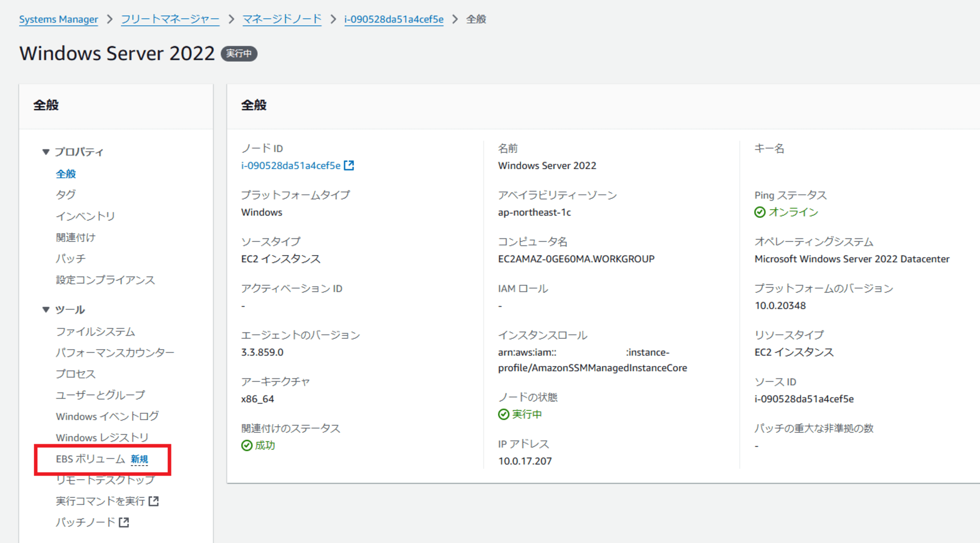Click the 実行中 status badge in title

(239, 53)
